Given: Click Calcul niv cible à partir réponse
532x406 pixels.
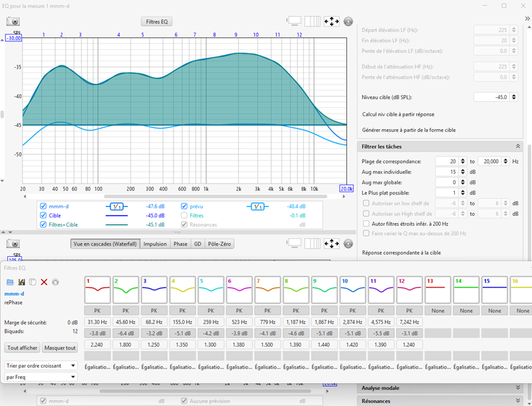Looking at the screenshot, I should point(398,114).
